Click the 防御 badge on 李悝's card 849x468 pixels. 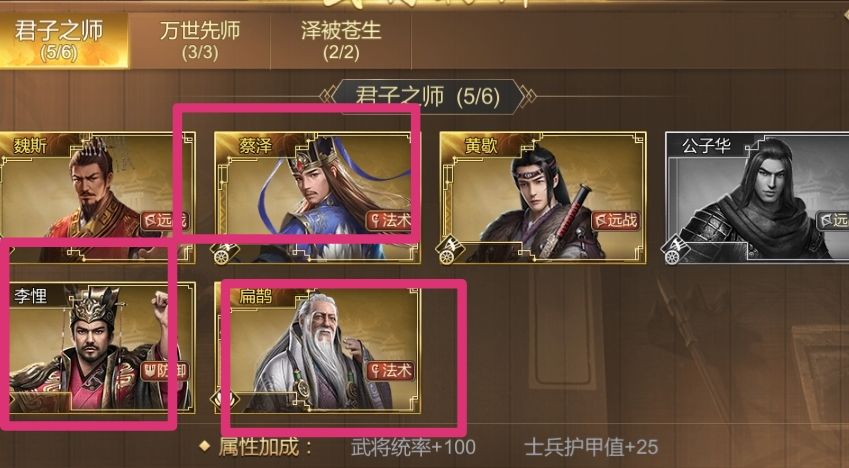pos(164,372)
